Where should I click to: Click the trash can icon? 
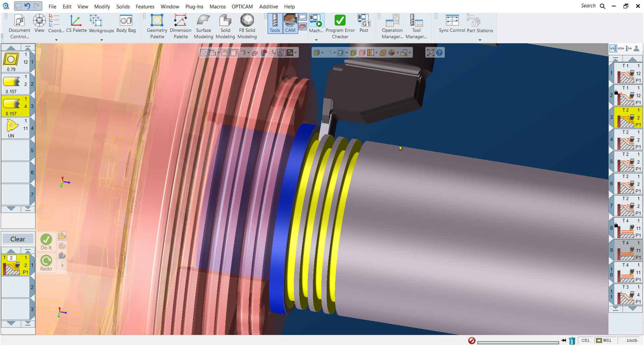point(572,341)
